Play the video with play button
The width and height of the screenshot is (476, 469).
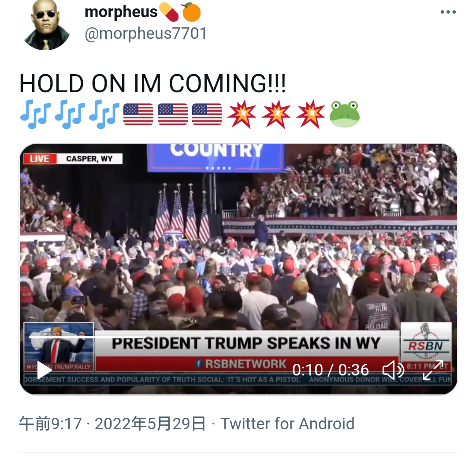(x=45, y=370)
